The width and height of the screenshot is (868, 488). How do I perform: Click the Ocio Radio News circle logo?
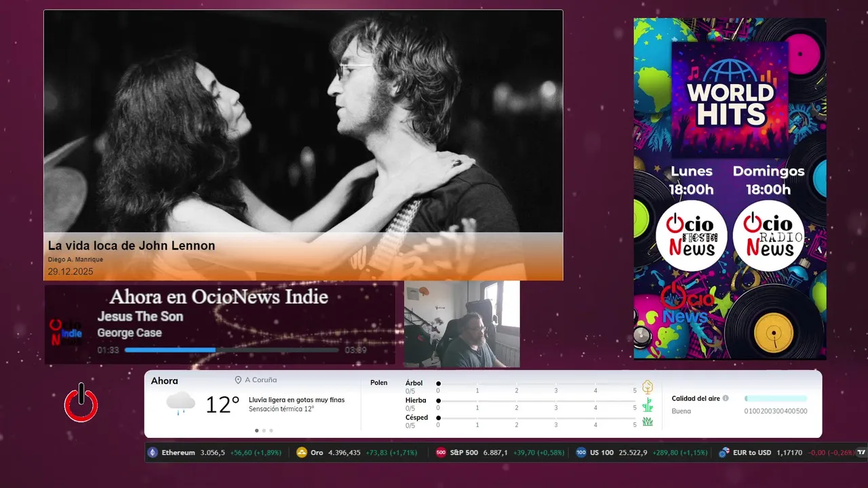click(768, 236)
